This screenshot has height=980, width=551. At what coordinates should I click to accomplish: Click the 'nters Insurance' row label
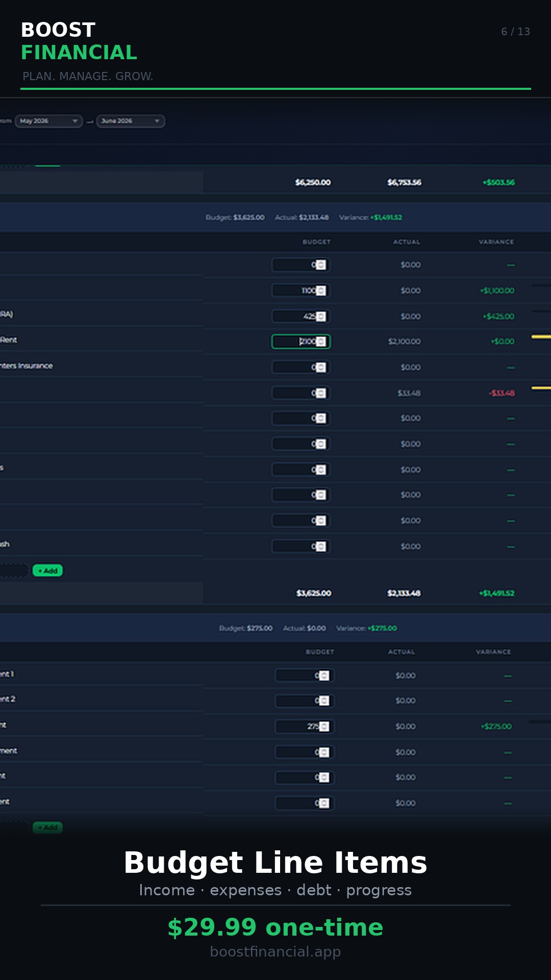coord(26,366)
